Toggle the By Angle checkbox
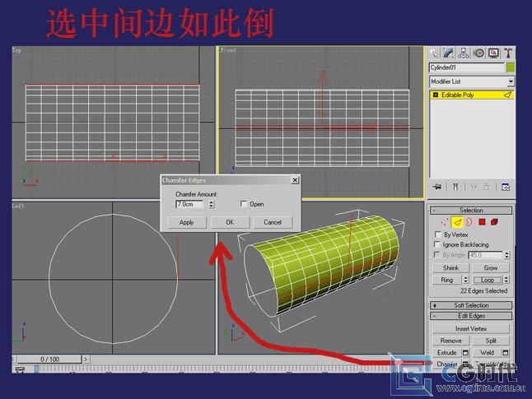This screenshot has height=399, width=532. [437, 254]
